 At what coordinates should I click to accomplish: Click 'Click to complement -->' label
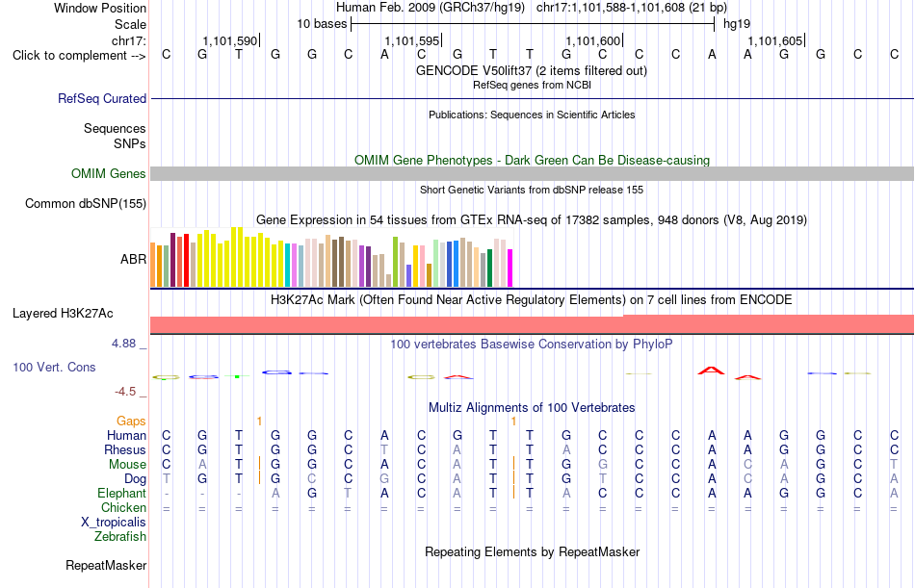[79, 56]
